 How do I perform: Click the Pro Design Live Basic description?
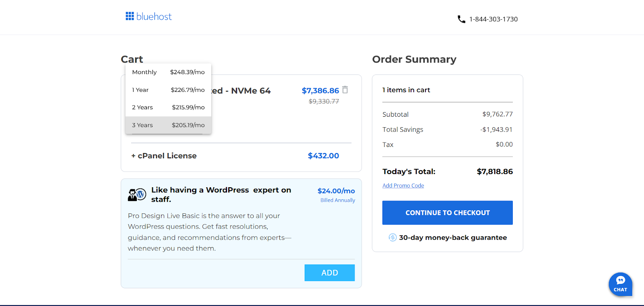pyautogui.click(x=210, y=232)
